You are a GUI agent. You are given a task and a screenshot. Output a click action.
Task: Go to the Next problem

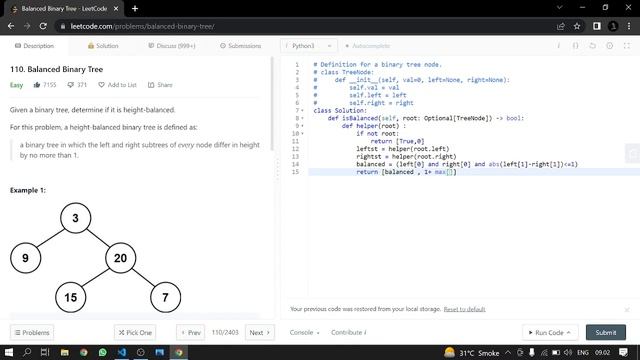pos(260,333)
